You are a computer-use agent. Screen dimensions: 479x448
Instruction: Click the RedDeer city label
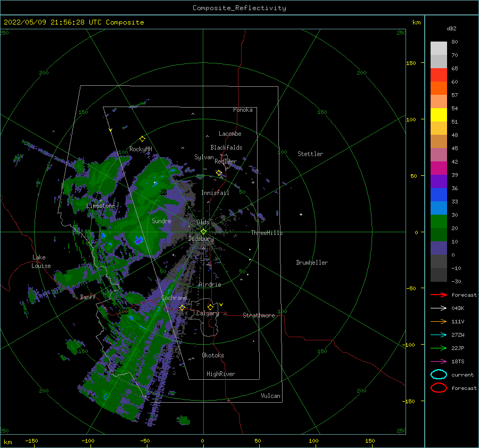[226, 161]
